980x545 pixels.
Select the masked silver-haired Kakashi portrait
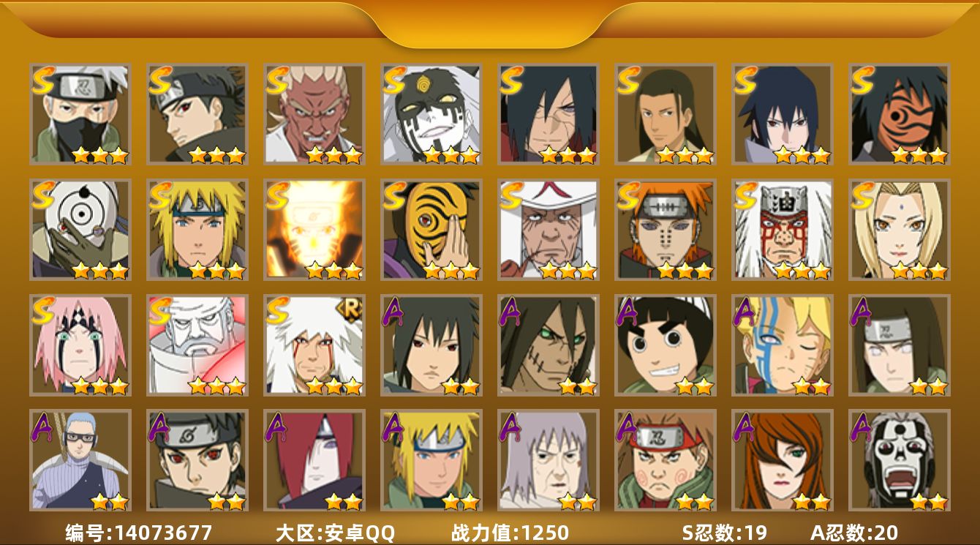coord(80,114)
